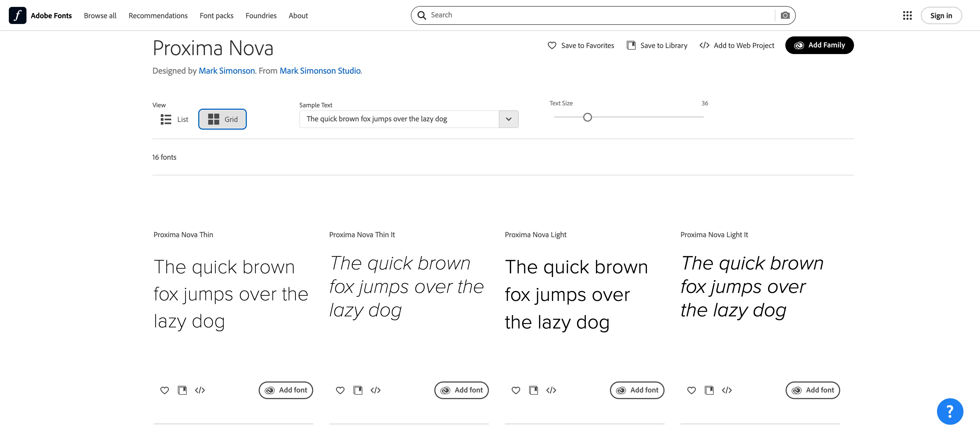
Task: Click the Adobe Fonts home text
Action: [51, 16]
